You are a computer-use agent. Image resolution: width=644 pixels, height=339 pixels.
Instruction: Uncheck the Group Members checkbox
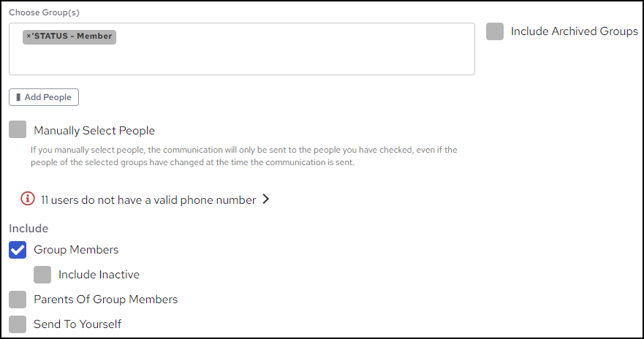click(x=18, y=250)
